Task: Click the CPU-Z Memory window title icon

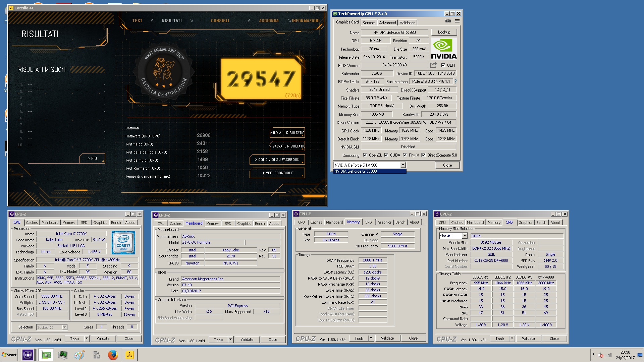Action: (296, 214)
